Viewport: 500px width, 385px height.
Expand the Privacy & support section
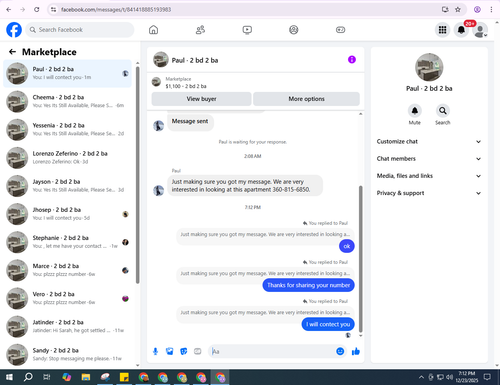click(429, 193)
